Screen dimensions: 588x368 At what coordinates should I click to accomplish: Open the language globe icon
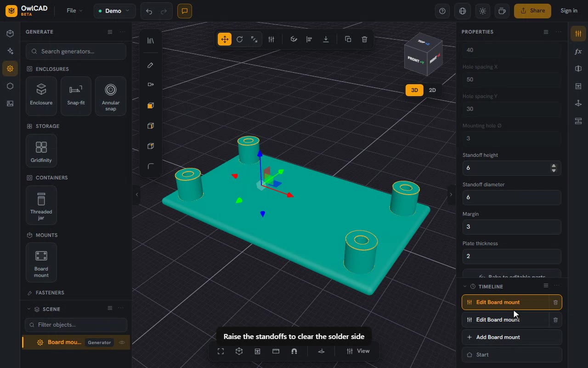coord(463,11)
